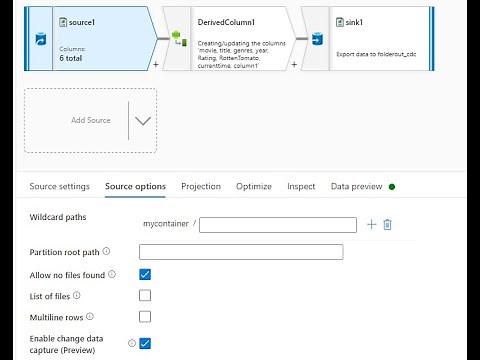Screen dimensions: 480x360
Task: Switch to the Projection tab
Action: coord(201,186)
